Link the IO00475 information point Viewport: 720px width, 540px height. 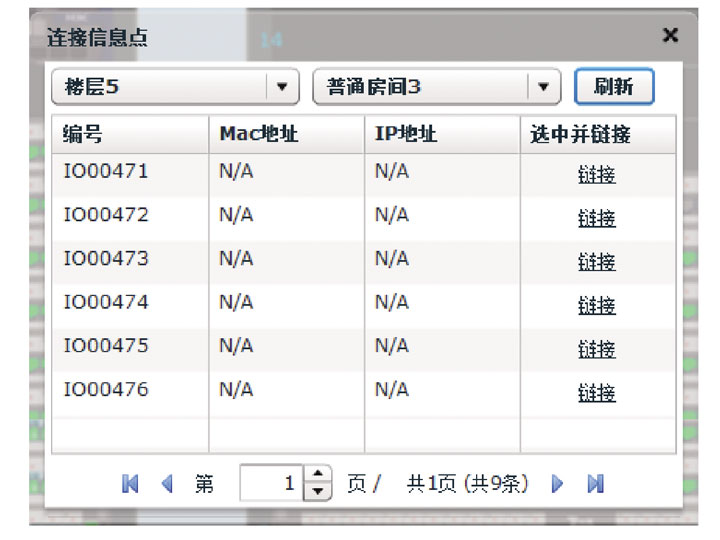pos(597,349)
